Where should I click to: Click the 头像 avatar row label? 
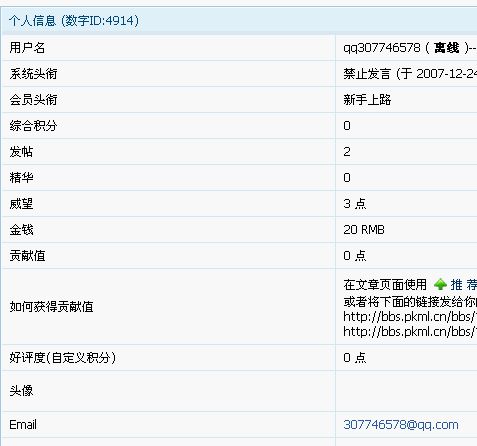click(21, 391)
